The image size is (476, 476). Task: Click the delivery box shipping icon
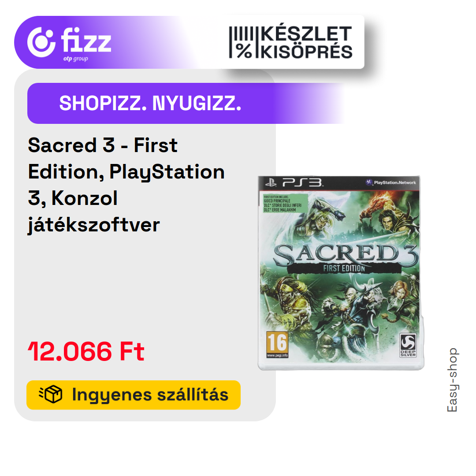(x=51, y=394)
